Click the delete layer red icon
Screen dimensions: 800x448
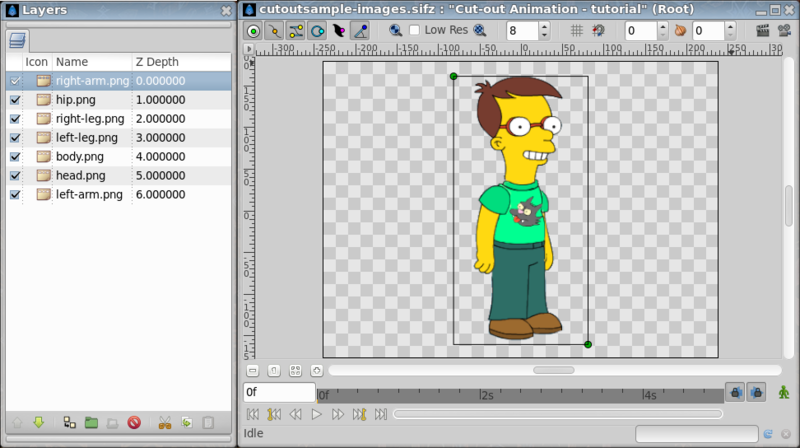pos(134,422)
